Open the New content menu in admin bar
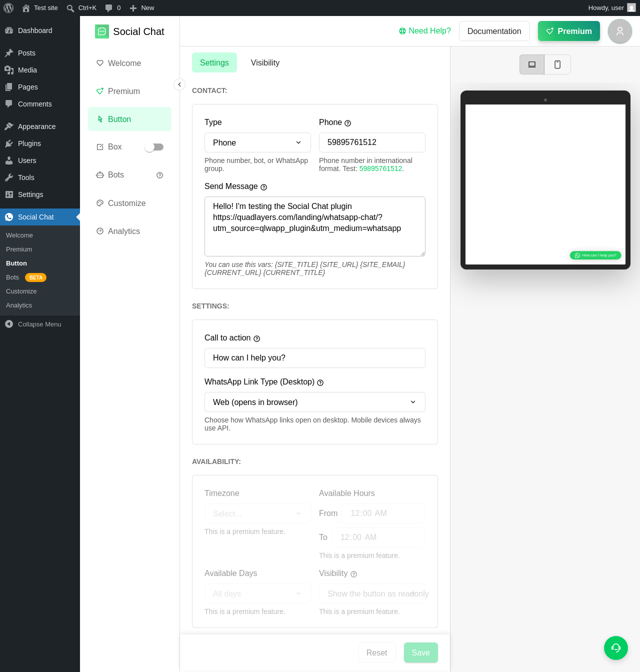The image size is (640, 672). [142, 8]
